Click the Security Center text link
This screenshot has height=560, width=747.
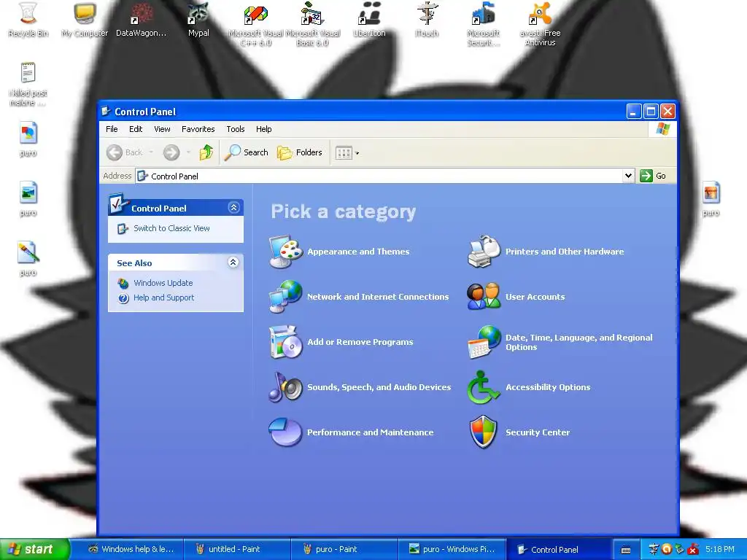(538, 432)
